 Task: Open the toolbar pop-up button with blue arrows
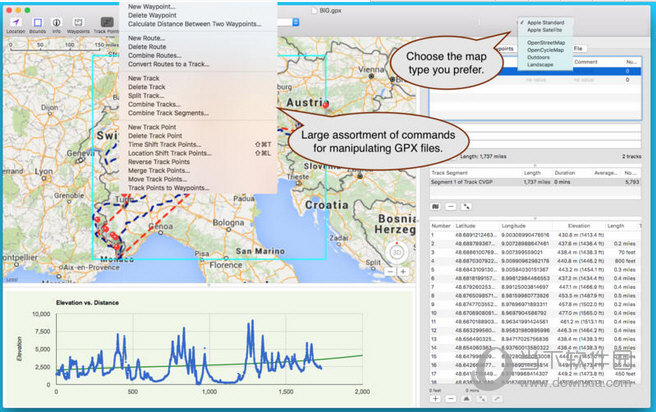coord(296,22)
